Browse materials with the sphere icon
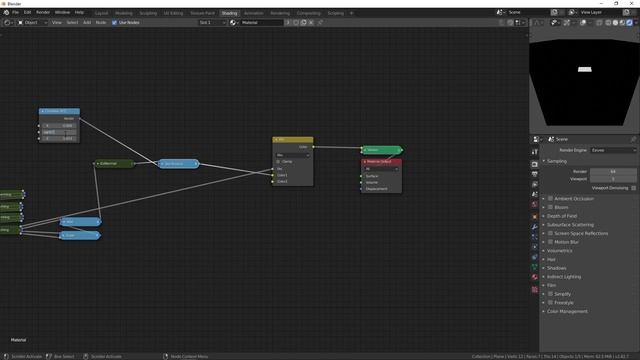 click(x=233, y=22)
